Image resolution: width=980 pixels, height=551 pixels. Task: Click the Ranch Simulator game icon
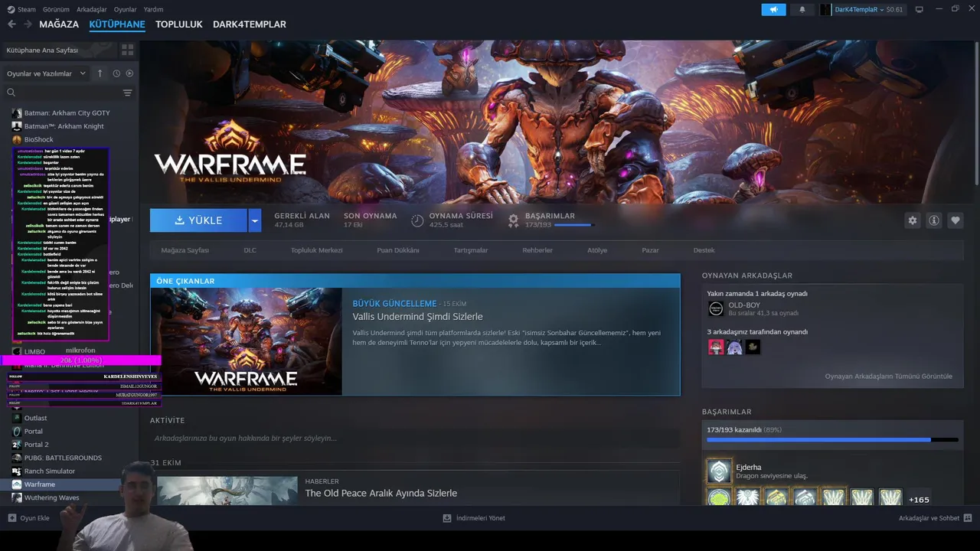(x=17, y=471)
